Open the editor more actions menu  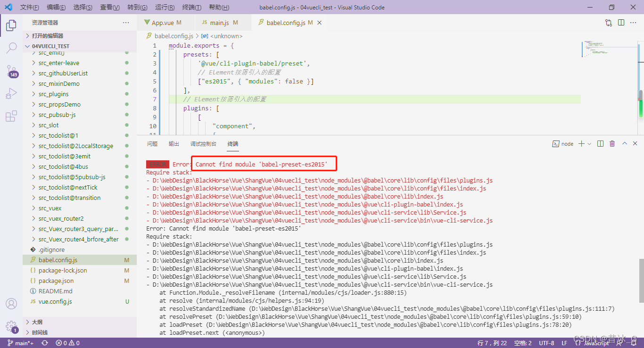pyautogui.click(x=634, y=23)
